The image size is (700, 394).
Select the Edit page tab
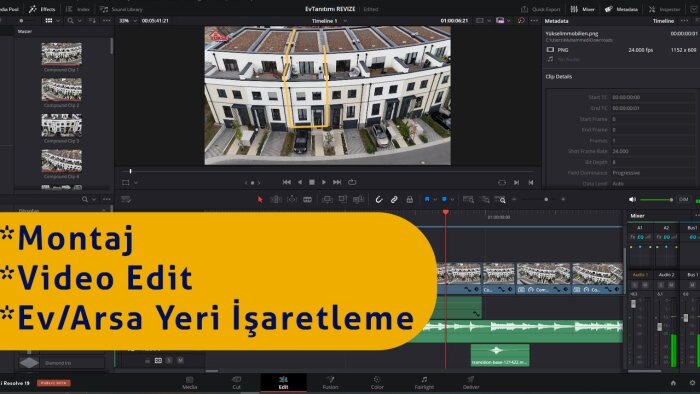point(283,383)
